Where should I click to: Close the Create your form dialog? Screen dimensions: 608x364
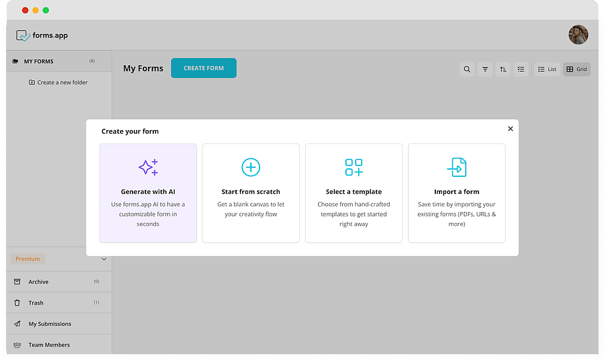pos(510,129)
